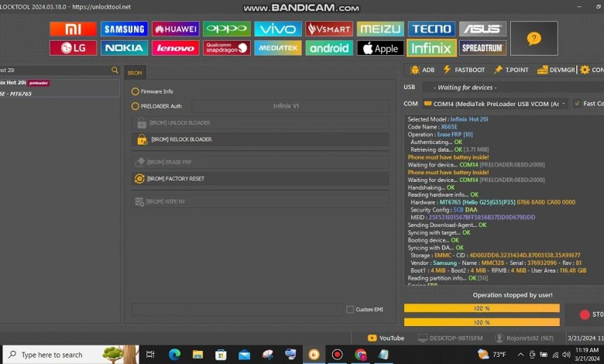604x364 pixels.
Task: Open YouTube link in status bar
Action: tap(386, 338)
